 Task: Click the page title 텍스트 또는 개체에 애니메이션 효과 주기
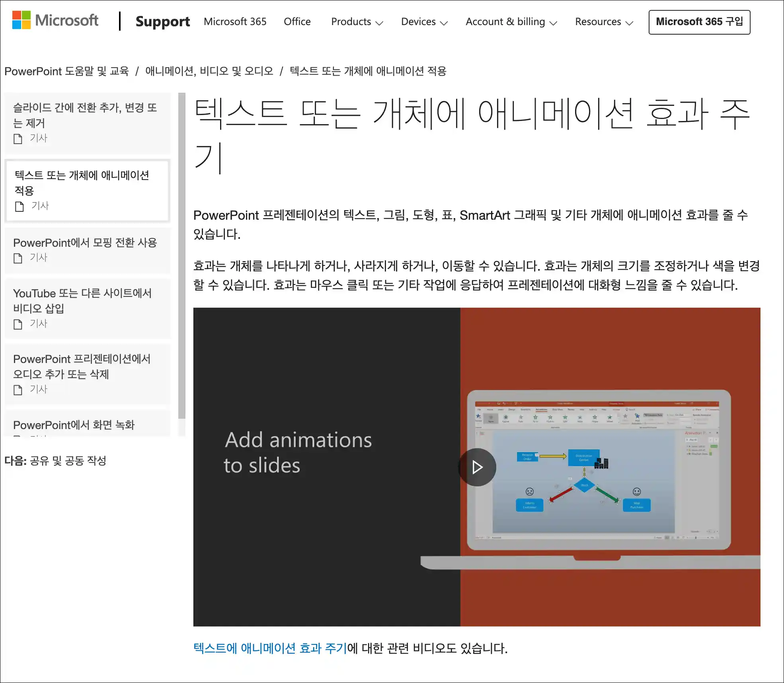pyautogui.click(x=472, y=135)
